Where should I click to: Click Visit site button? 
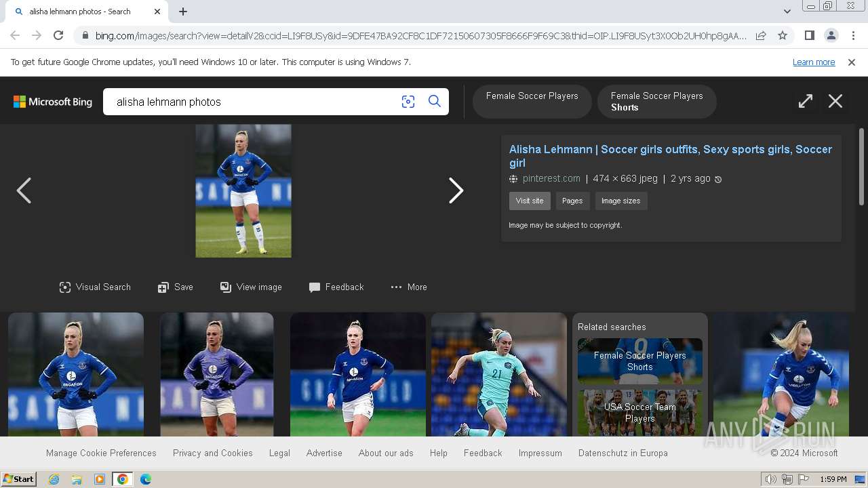[x=530, y=201]
